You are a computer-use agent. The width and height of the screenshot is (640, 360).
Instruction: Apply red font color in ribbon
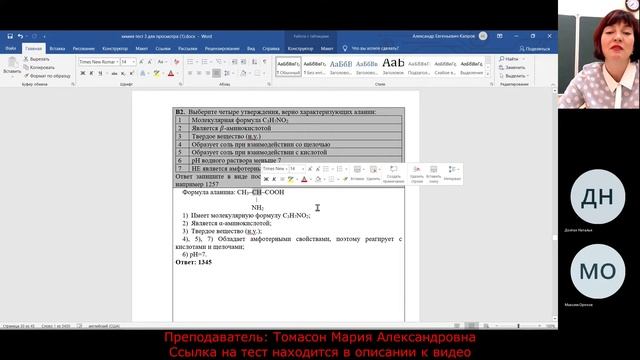click(171, 73)
